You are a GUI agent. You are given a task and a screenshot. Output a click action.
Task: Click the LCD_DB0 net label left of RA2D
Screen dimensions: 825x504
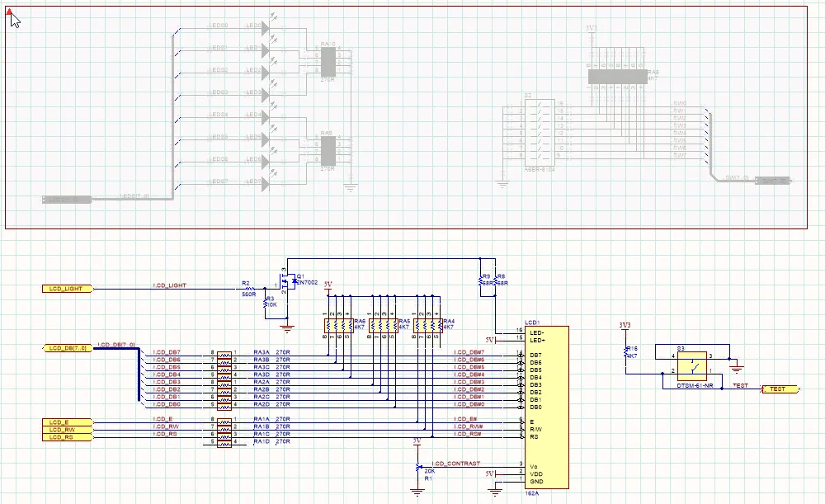click(x=167, y=404)
